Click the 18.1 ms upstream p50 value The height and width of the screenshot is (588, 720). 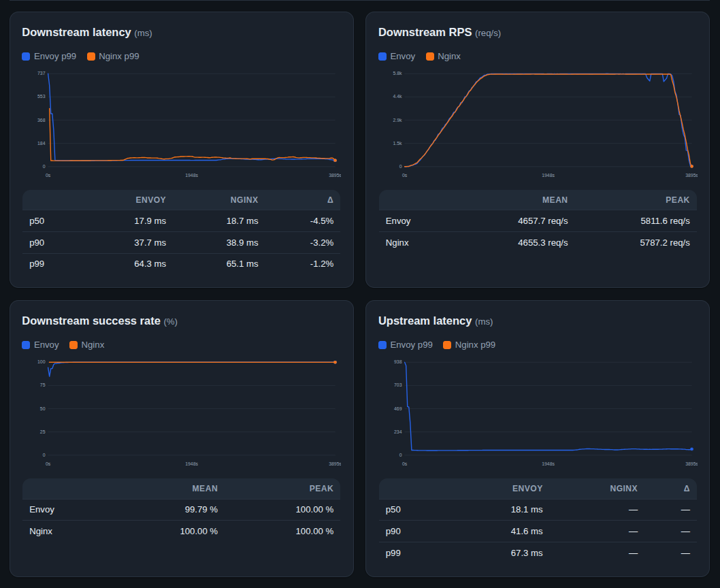(527, 510)
